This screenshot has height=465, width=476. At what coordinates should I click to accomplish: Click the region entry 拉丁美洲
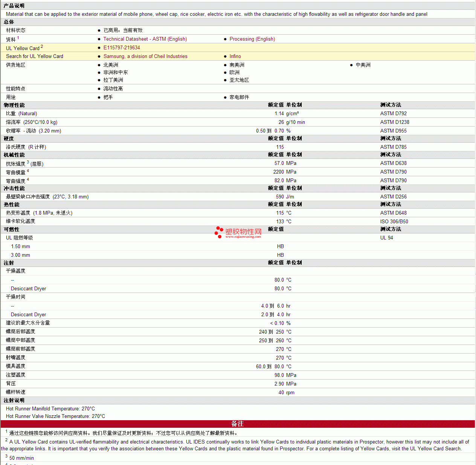[113, 80]
